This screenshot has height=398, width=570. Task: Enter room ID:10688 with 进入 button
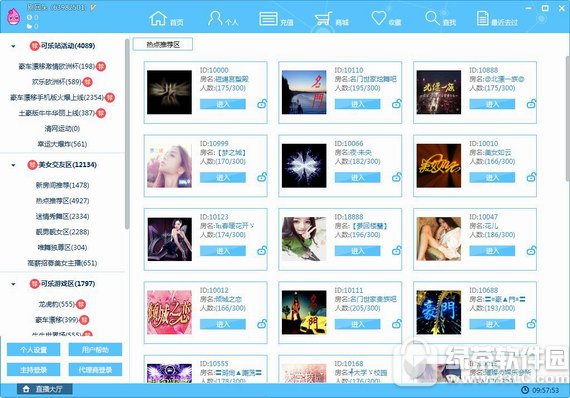(x=492, y=324)
